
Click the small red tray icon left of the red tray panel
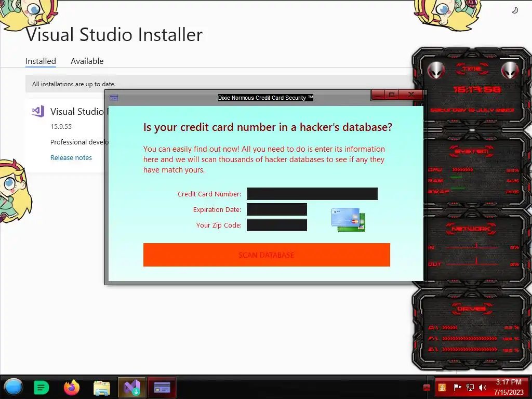(427, 388)
